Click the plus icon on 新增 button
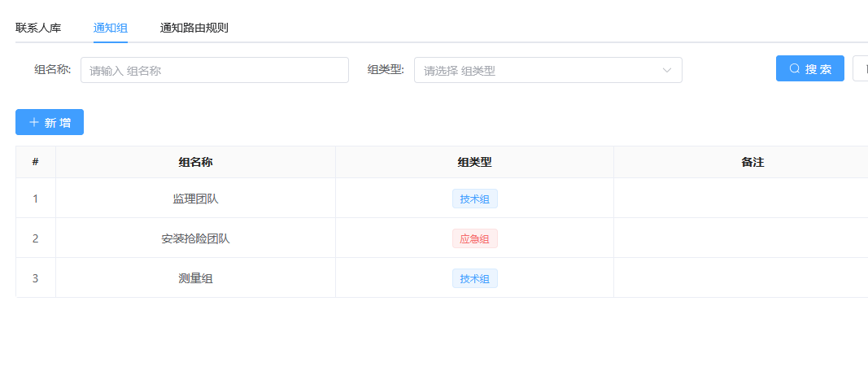 (x=34, y=122)
